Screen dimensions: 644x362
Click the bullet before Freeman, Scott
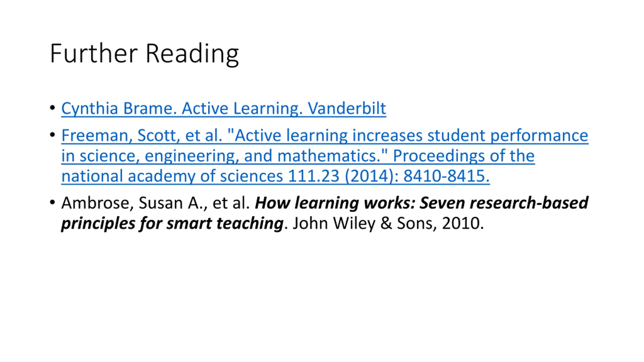[x=52, y=135]
